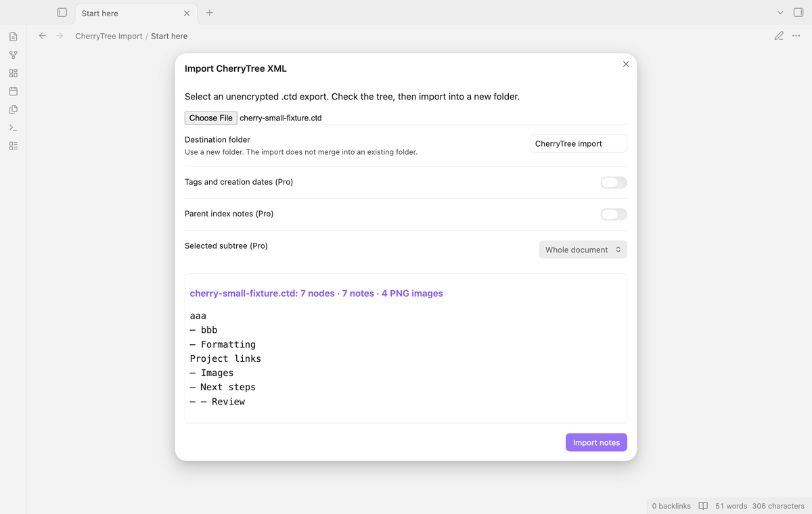Enable Parent index notes toggle
This screenshot has width=812, height=514.
[x=614, y=214]
